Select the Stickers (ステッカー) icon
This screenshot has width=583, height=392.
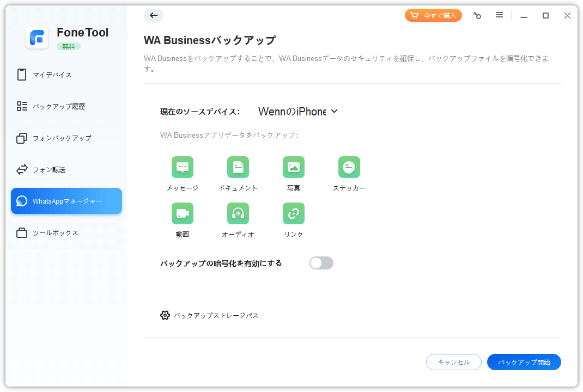[349, 167]
